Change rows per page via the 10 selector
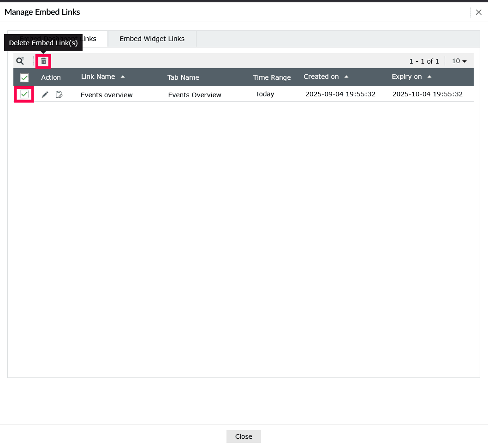 tap(458, 60)
